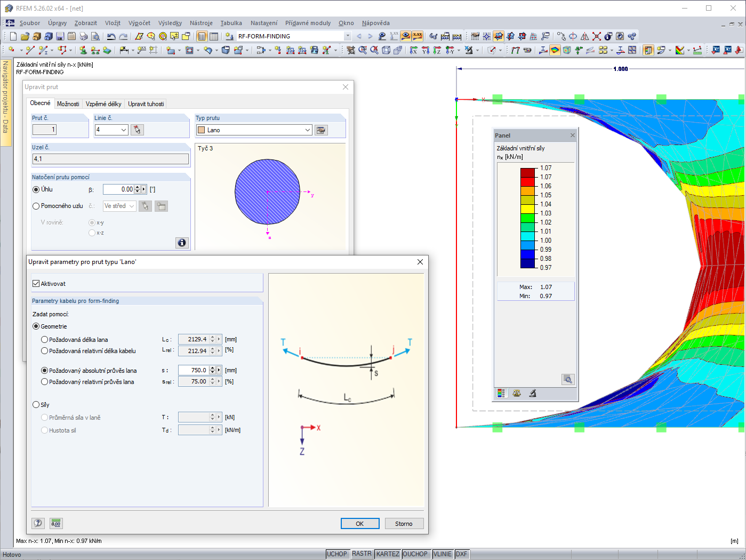746x560 pixels.
Task: Open the Linie č. dropdown
Action: click(124, 130)
